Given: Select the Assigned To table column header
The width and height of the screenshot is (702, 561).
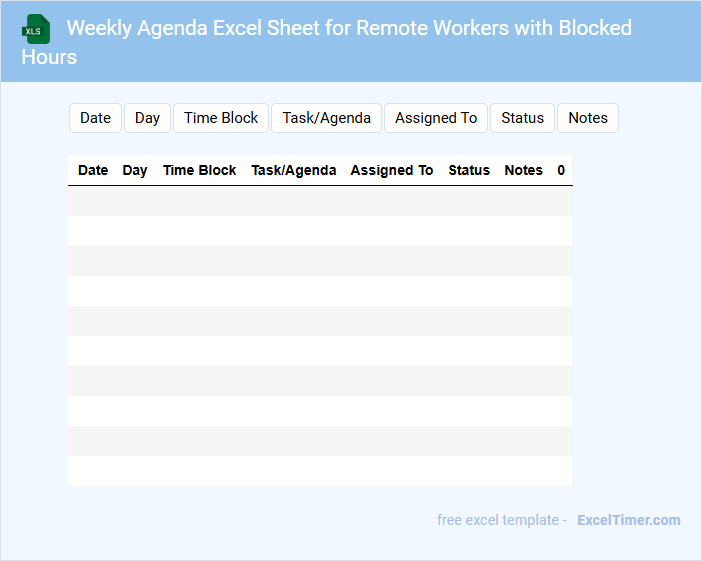Looking at the screenshot, I should coord(391,170).
